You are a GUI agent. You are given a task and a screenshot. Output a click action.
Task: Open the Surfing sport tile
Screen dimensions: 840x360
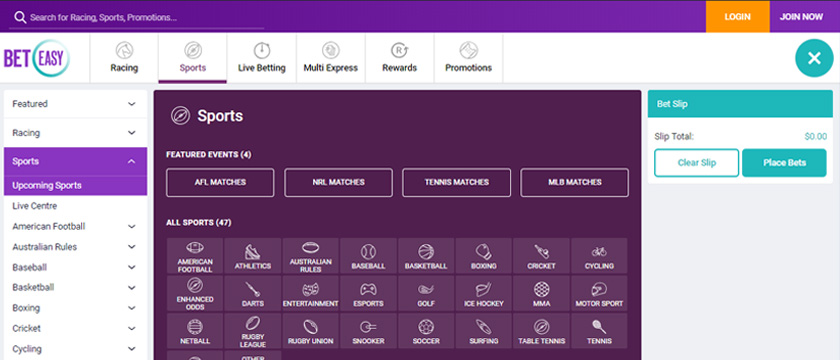click(x=484, y=331)
